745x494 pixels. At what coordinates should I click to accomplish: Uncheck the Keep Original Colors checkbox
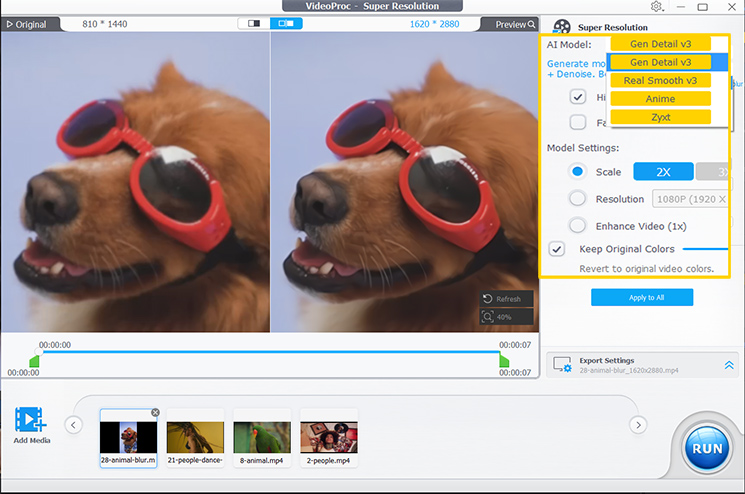click(x=556, y=249)
